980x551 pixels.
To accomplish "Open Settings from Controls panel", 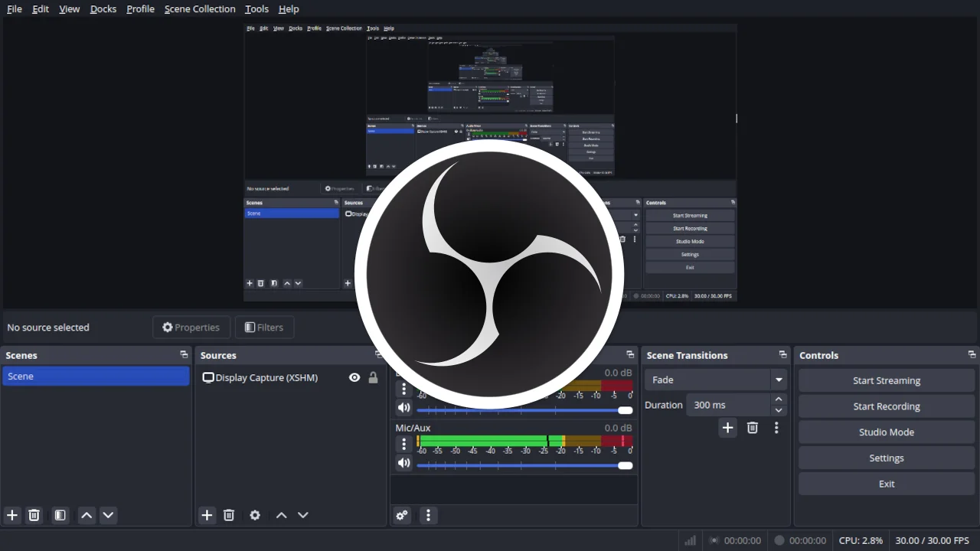I will click(x=887, y=458).
